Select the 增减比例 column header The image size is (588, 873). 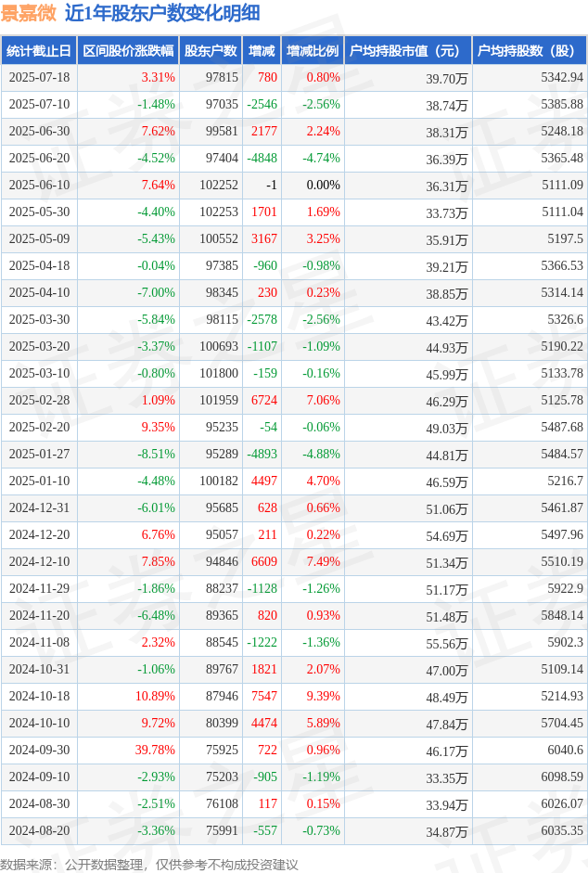point(313,51)
